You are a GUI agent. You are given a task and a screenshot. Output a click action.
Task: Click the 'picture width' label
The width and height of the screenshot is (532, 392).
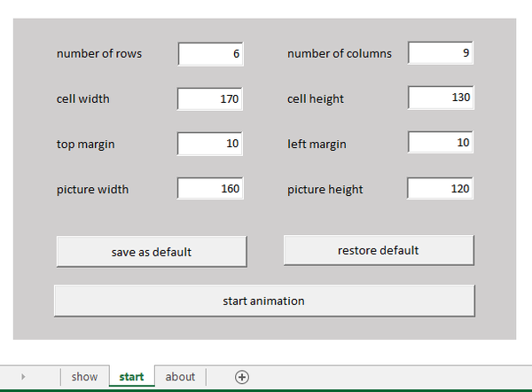[92, 190]
